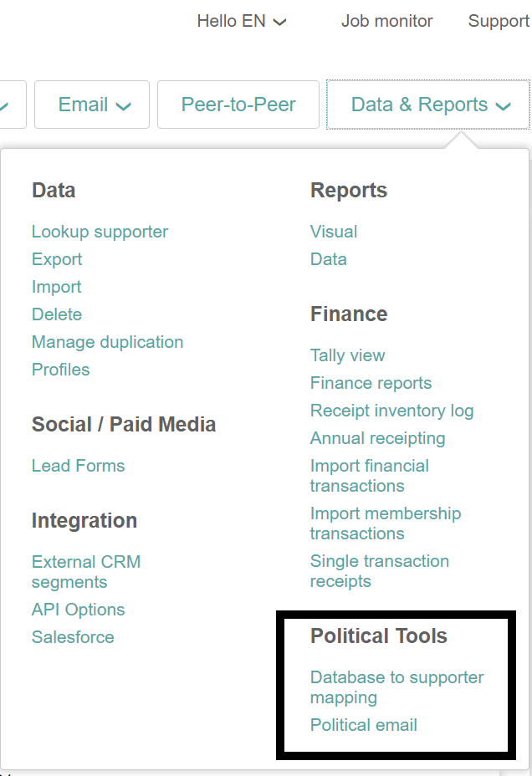Click the Import data option

pyautogui.click(x=56, y=287)
